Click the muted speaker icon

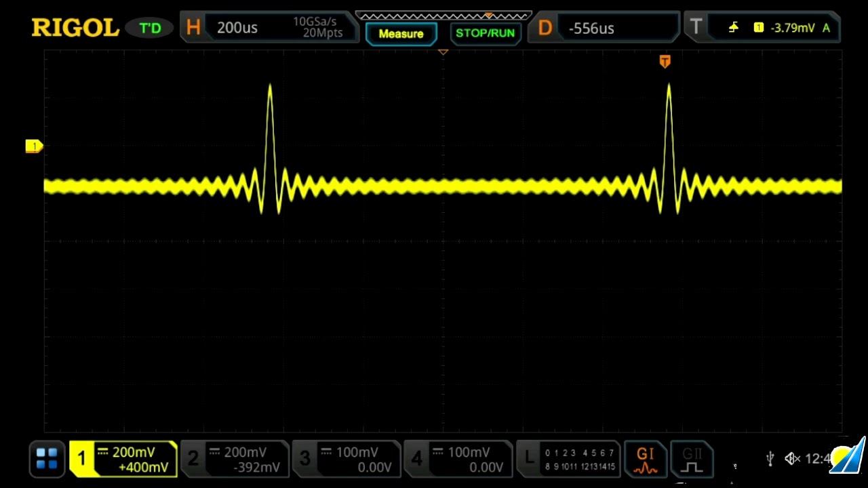click(x=792, y=459)
